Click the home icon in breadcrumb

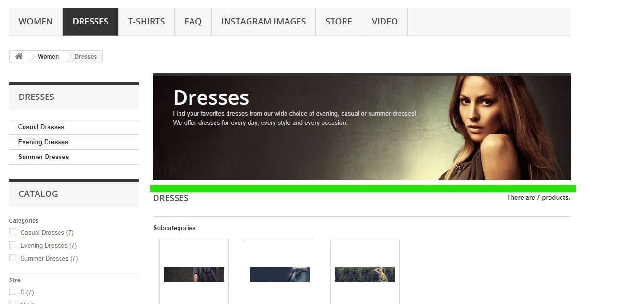click(19, 57)
